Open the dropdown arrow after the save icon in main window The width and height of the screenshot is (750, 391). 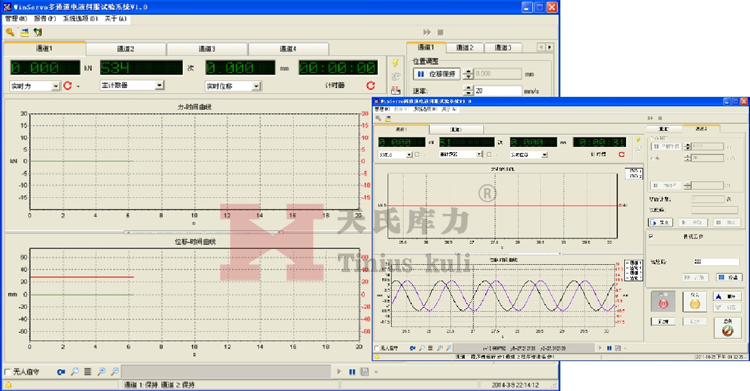point(376,372)
